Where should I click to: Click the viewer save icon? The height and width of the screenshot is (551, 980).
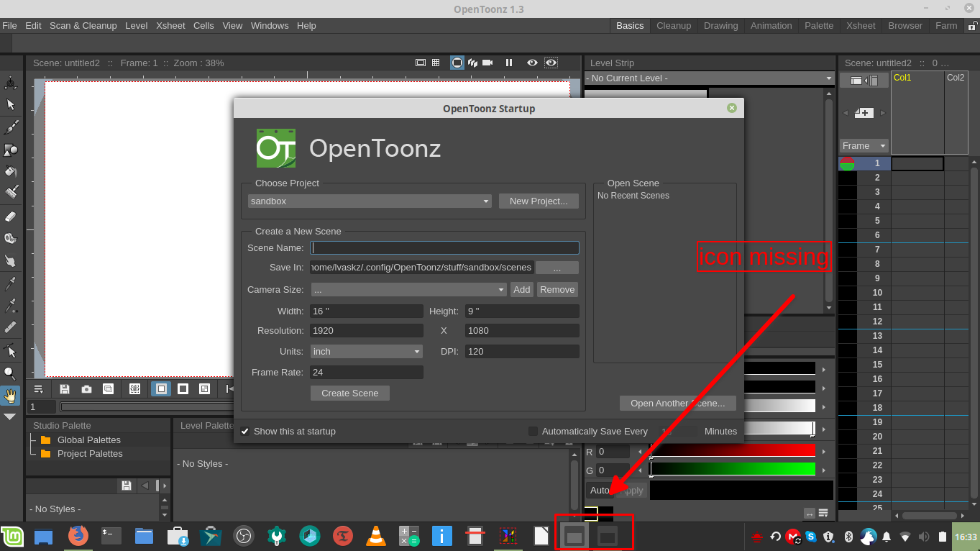[x=65, y=389]
